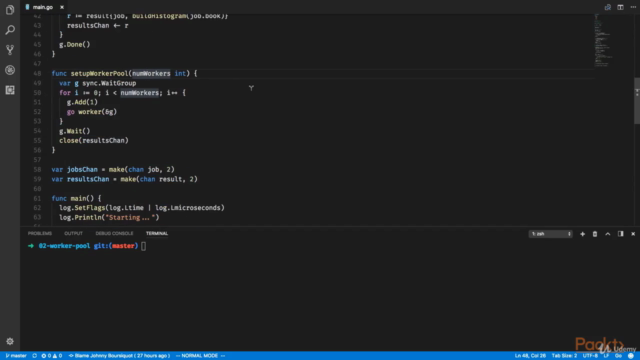The width and height of the screenshot is (640, 360).
Task: Open the editor More Actions ellipsis menu
Action: (x=633, y=7)
